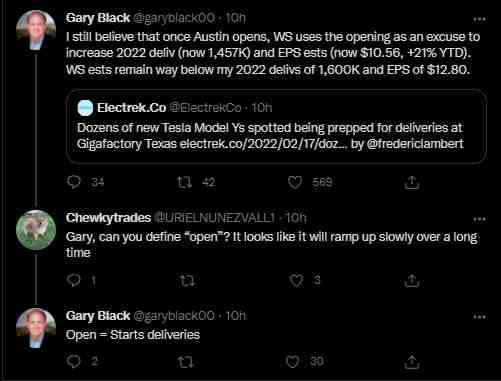Open more options on Gary Black's last reply
Viewport: 501px width, 381px height.
[479, 317]
